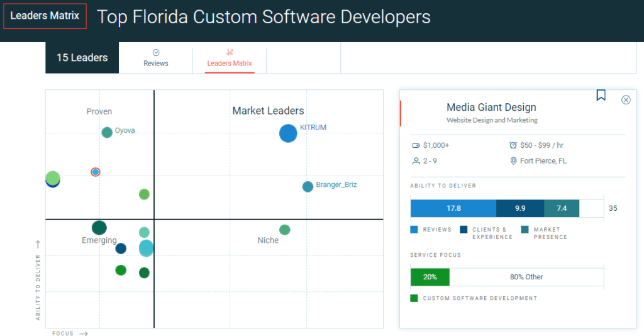Click the employees person icon
This screenshot has width=644, height=336.
click(416, 161)
